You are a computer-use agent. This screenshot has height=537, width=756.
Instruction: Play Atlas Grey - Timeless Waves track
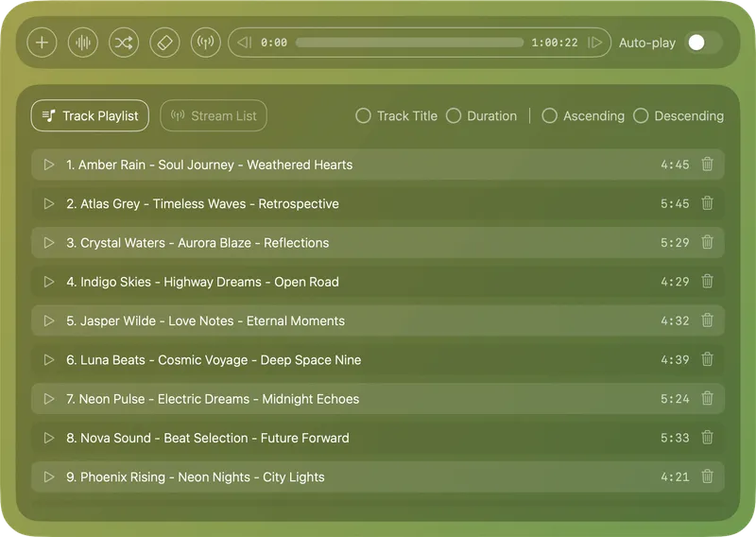coord(49,203)
